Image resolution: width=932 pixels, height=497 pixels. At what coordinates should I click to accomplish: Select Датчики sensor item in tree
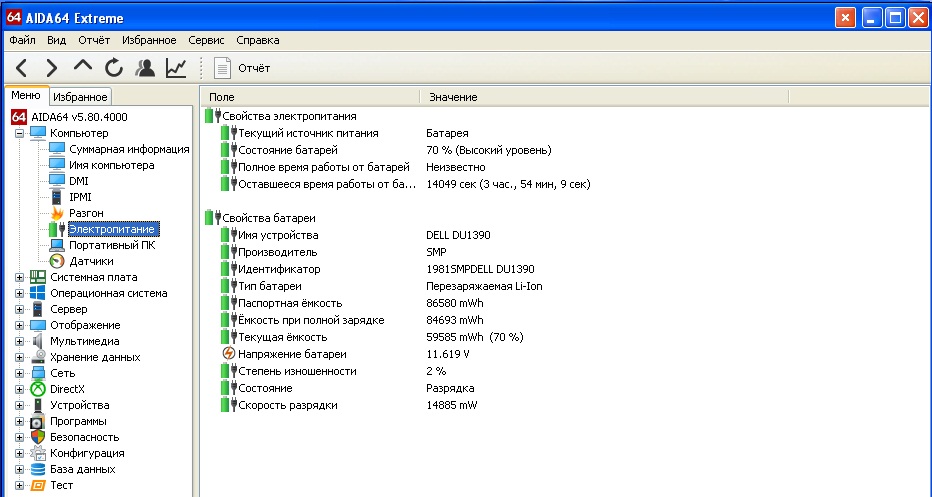pyautogui.click(x=90, y=261)
